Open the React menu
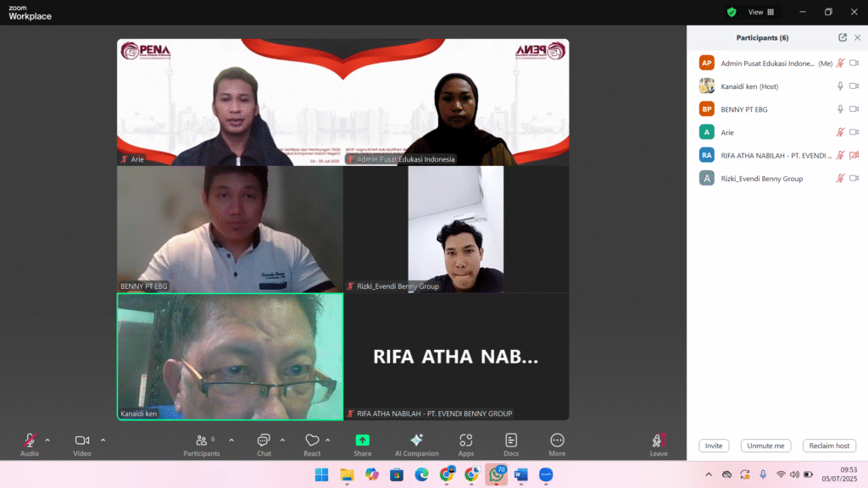Image resolution: width=868 pixels, height=488 pixels. point(312,444)
